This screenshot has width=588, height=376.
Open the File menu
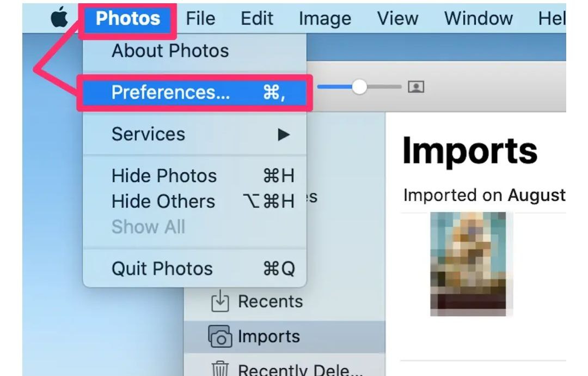[x=200, y=19]
